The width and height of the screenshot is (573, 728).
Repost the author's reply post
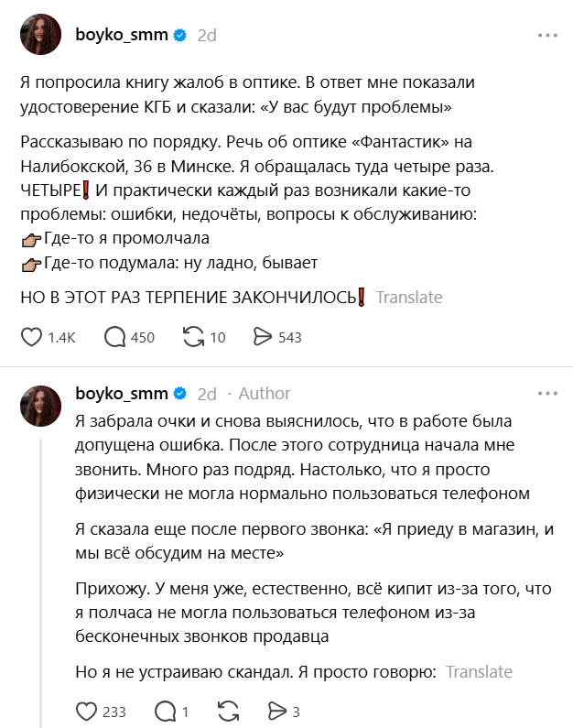[228, 712]
